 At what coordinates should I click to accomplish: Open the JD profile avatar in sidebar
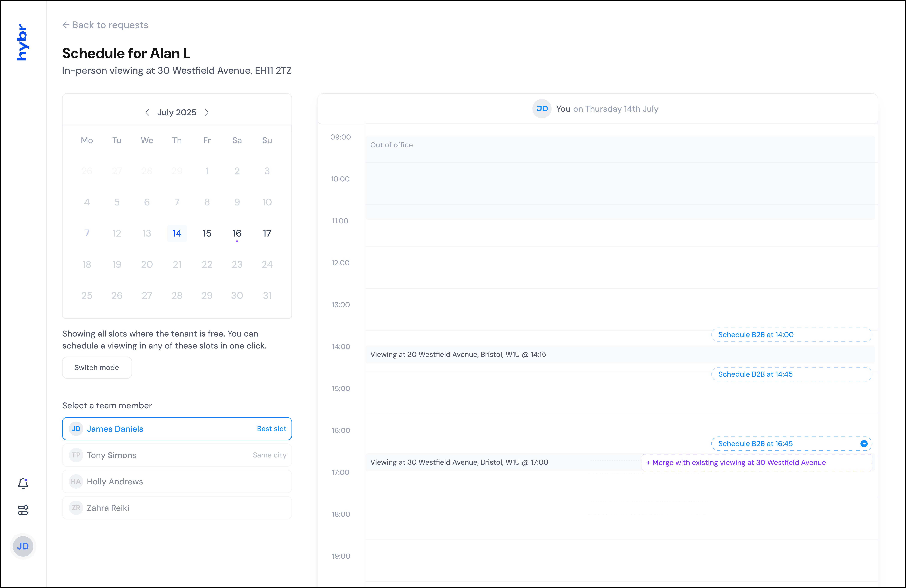click(x=23, y=546)
